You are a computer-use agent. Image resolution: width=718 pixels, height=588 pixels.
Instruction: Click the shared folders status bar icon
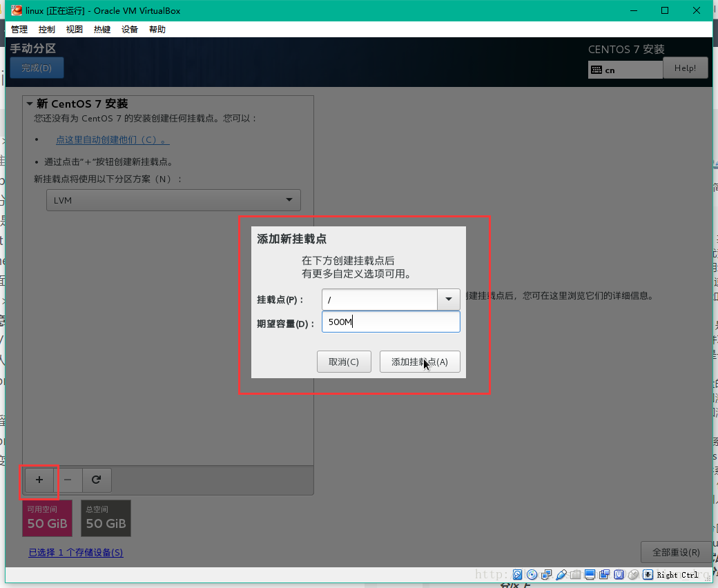[575, 574]
